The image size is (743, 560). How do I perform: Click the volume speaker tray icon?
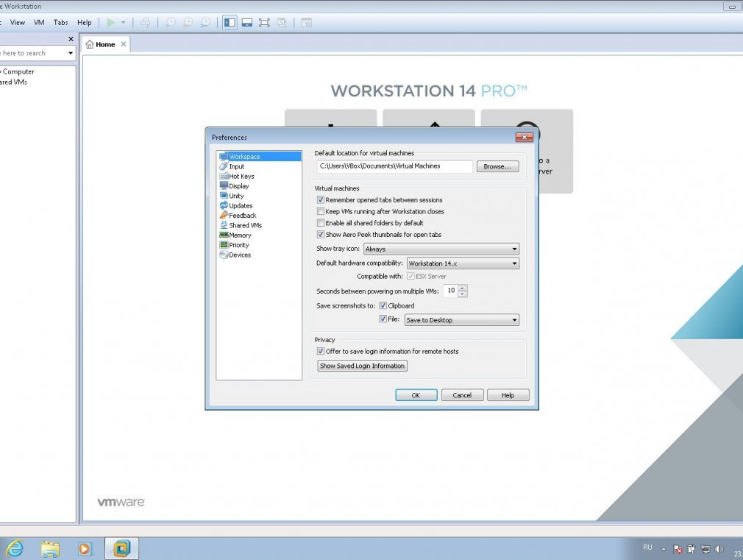click(719, 549)
